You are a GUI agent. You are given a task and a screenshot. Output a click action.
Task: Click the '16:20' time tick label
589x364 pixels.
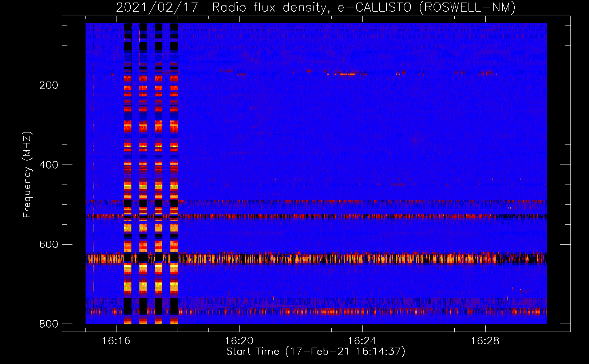click(x=239, y=341)
